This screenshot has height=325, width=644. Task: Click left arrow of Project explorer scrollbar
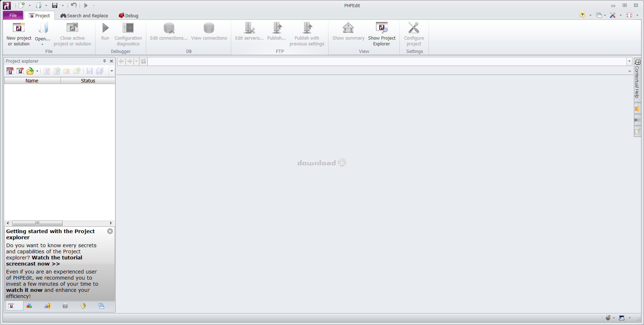tap(8, 223)
